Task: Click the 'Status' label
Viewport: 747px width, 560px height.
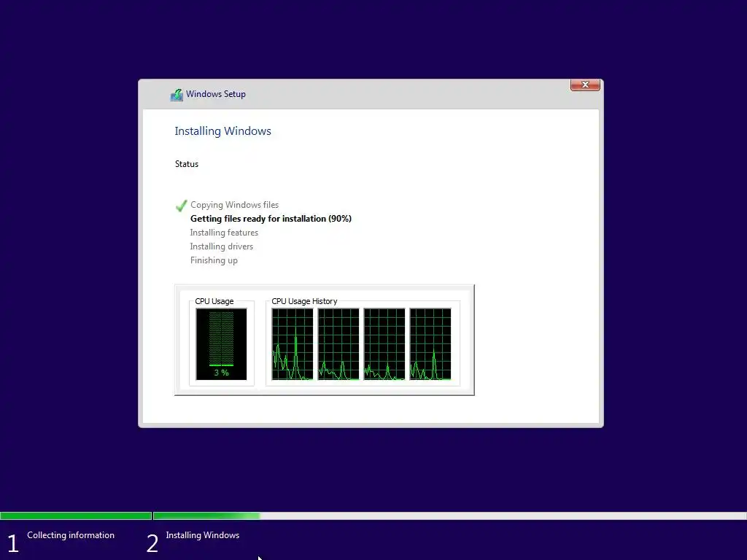Action: [x=186, y=164]
